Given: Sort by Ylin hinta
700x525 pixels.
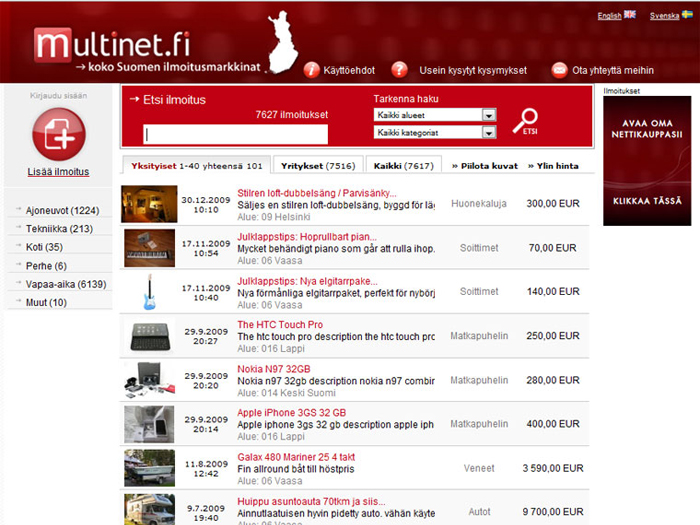Looking at the screenshot, I should point(553,166).
